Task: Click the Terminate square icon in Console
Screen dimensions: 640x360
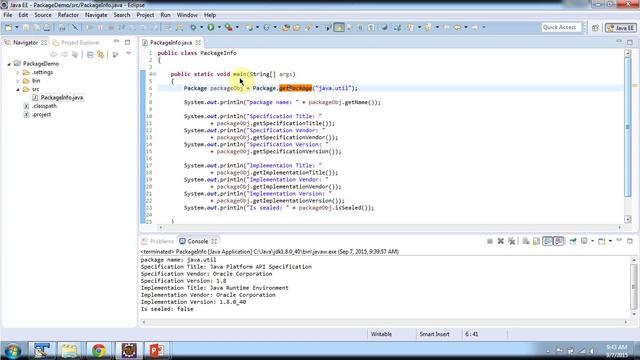Action: pos(490,241)
